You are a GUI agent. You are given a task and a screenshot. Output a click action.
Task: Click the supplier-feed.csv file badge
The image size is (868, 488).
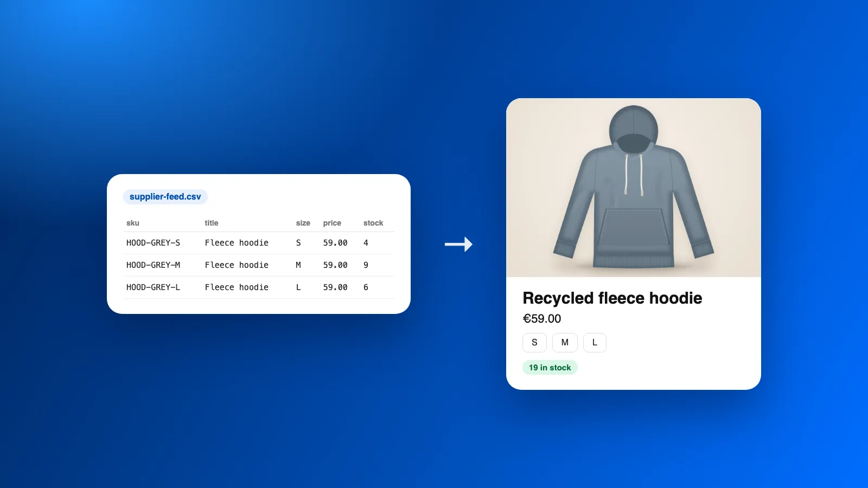(165, 196)
